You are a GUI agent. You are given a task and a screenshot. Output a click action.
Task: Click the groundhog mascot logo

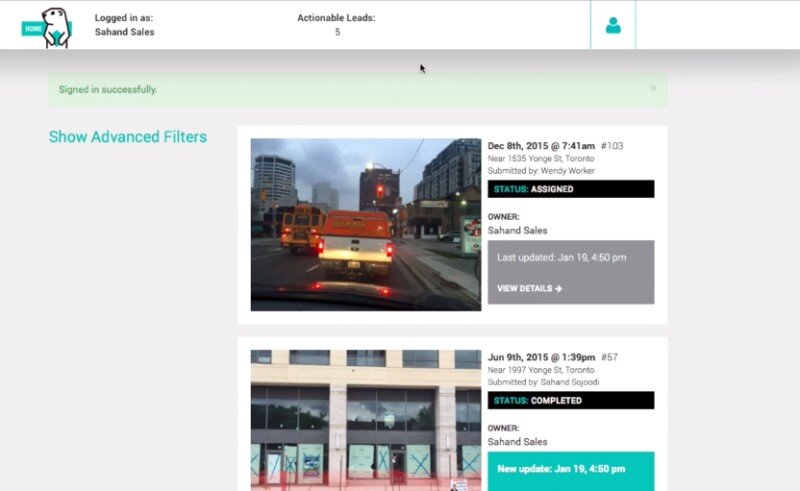coord(58,25)
